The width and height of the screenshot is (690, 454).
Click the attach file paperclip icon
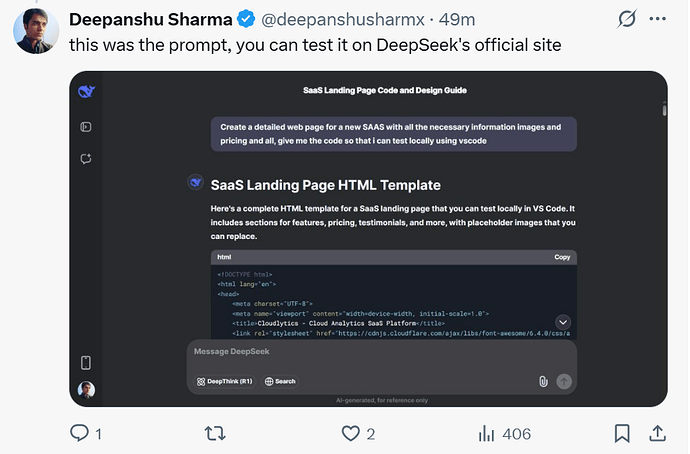[543, 381]
